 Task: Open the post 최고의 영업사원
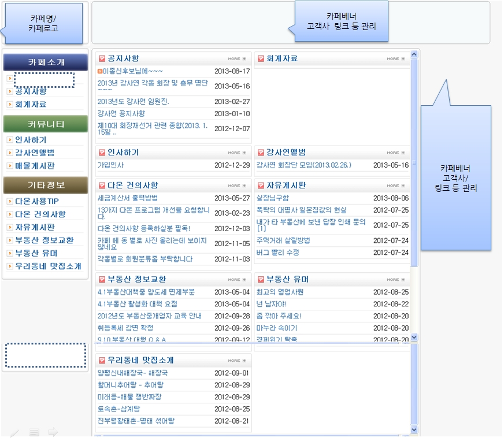tap(280, 292)
